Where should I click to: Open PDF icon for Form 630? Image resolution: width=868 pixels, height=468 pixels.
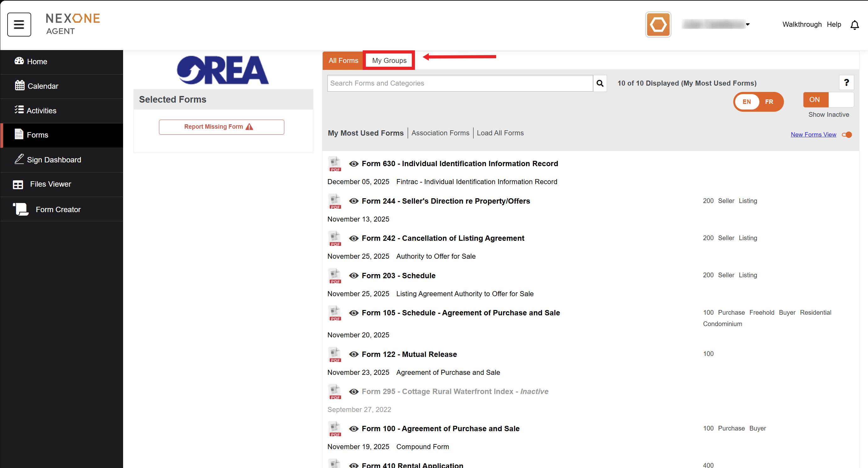(x=334, y=164)
